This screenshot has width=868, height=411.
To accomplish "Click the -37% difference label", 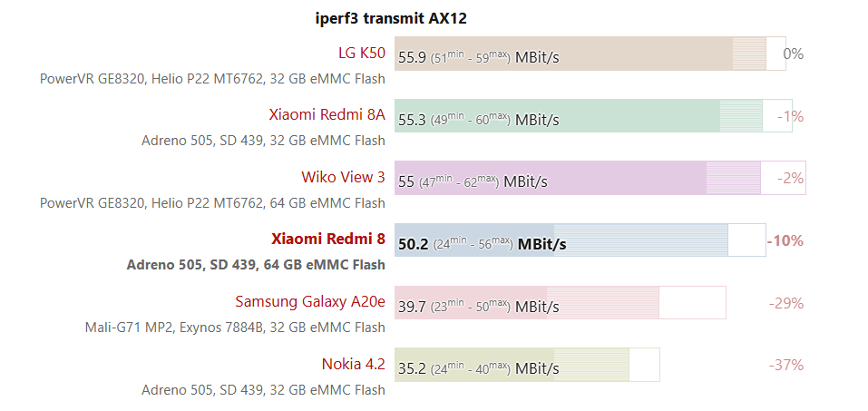I will coord(785,365).
